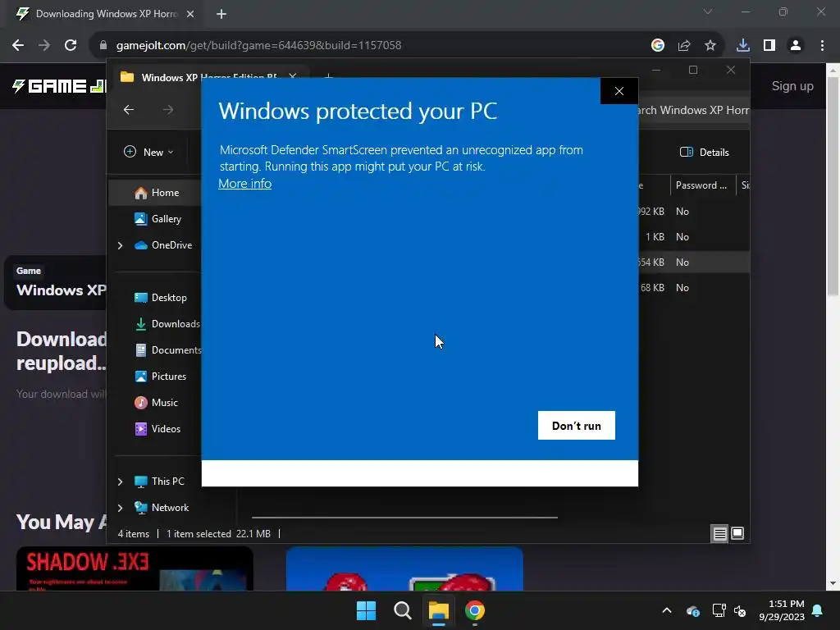The height and width of the screenshot is (630, 840).
Task: Click the Google icon in address bar
Action: pos(658,46)
